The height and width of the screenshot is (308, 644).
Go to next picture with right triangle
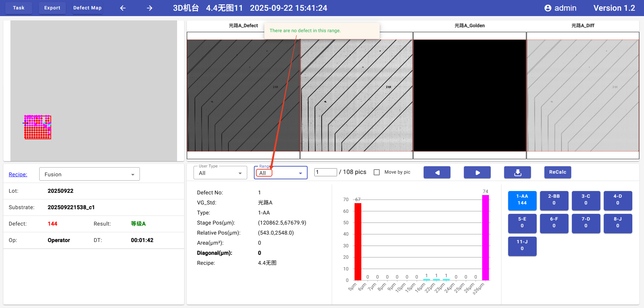(477, 172)
